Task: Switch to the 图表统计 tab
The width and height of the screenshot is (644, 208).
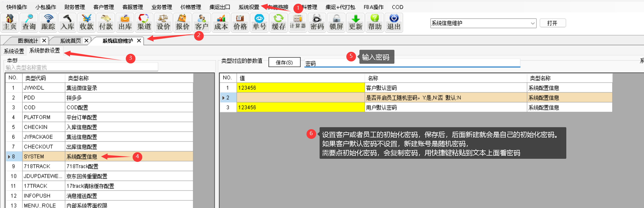Action: click(x=28, y=41)
